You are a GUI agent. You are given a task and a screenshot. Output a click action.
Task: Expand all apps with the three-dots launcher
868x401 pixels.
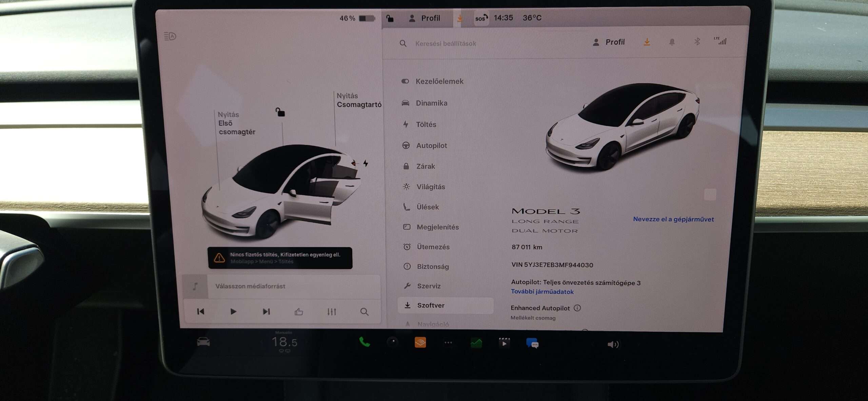pos(448,343)
